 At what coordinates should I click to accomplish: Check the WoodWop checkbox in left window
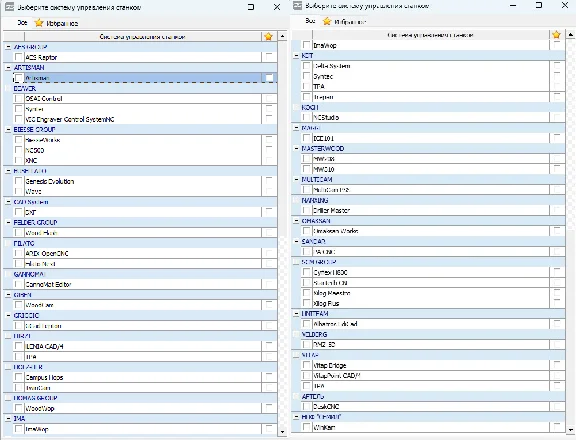[18, 408]
